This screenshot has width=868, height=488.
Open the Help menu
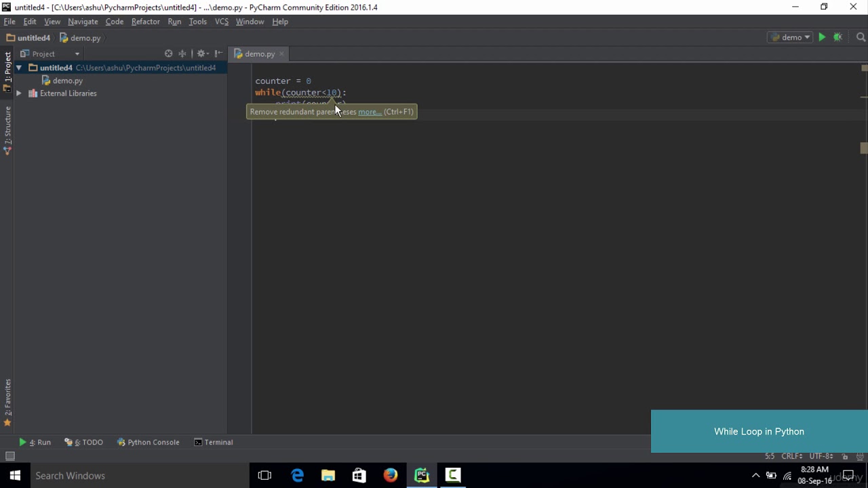point(280,22)
